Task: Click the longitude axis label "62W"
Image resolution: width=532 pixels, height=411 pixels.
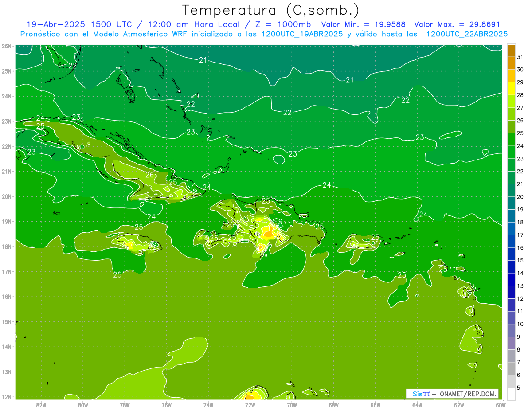Action: point(459,405)
